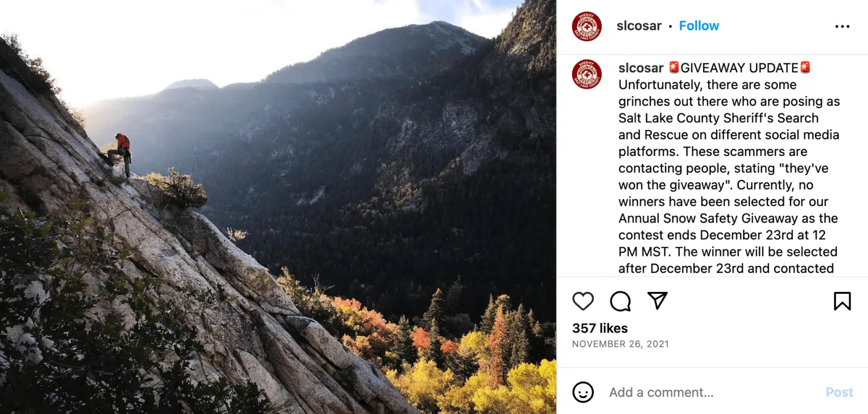
Task: Share the post using the paper plane icon
Action: pyautogui.click(x=657, y=300)
